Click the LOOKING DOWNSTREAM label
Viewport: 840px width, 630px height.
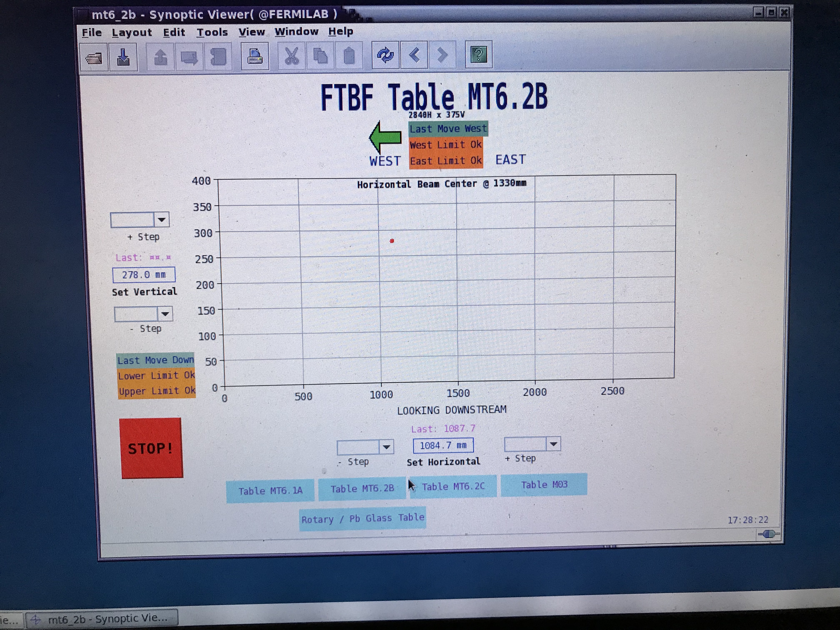(x=451, y=410)
